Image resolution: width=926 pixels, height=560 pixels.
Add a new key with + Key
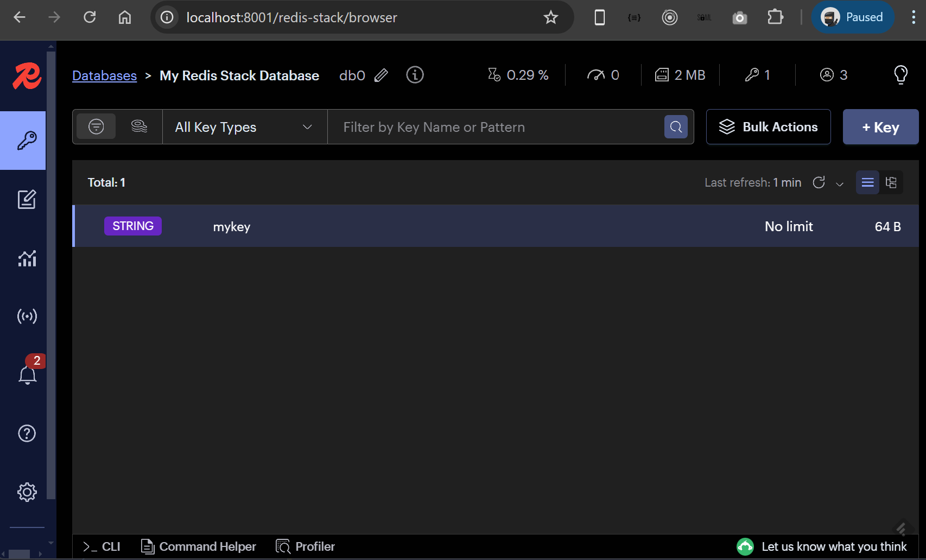[x=880, y=127]
